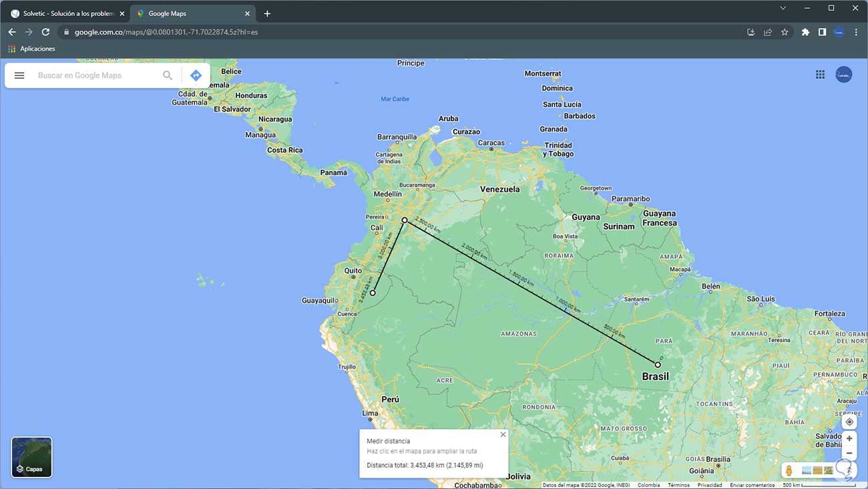Open the Chrome extensions menu

[805, 32]
